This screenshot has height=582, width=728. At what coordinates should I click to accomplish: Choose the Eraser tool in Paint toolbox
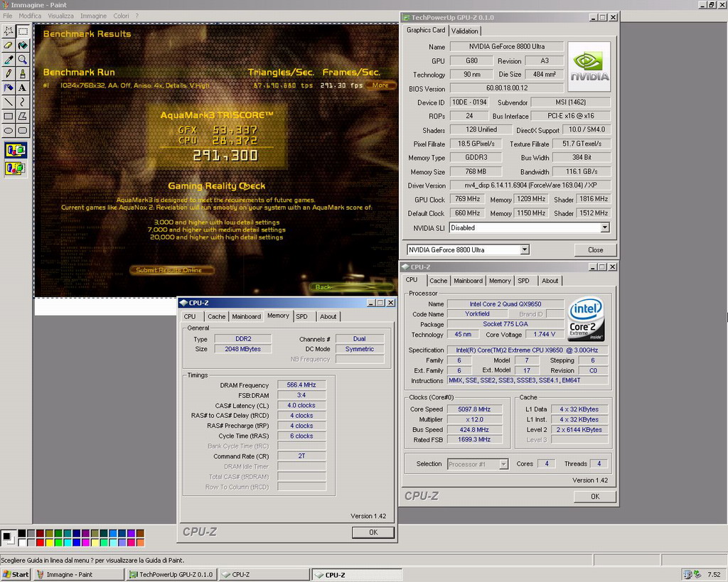point(9,45)
